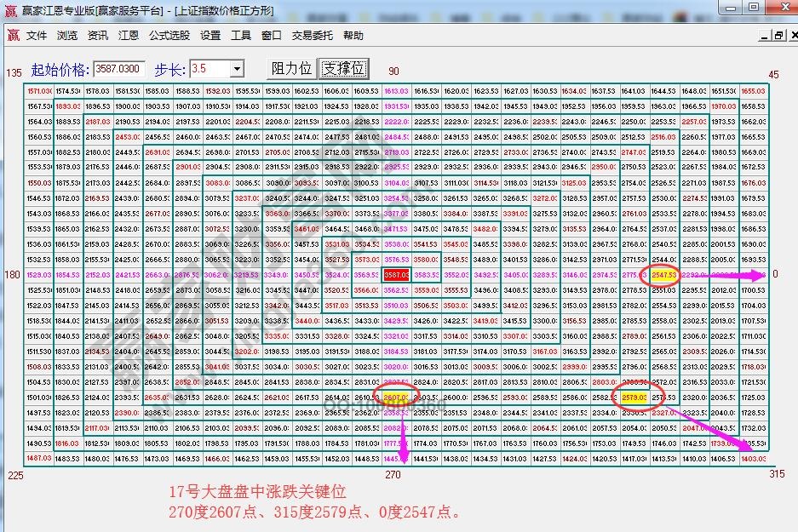
Task: Open the 江恩 menu
Action: tap(129, 35)
